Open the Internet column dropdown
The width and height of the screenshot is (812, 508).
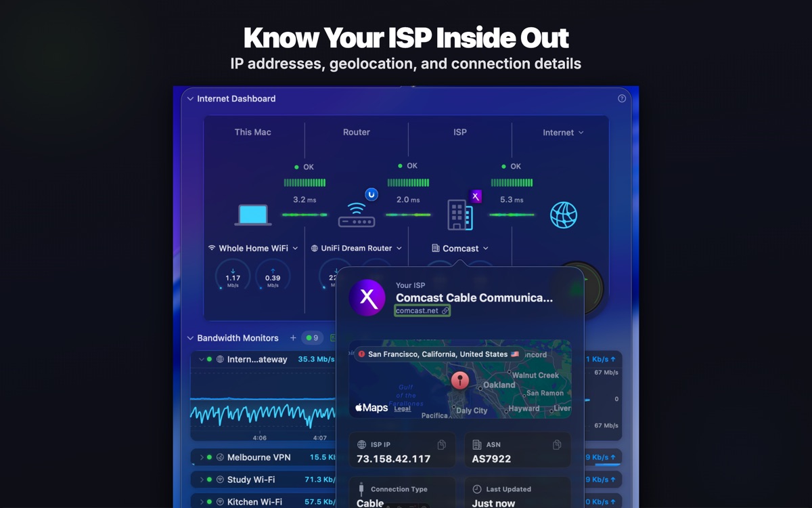click(x=563, y=133)
